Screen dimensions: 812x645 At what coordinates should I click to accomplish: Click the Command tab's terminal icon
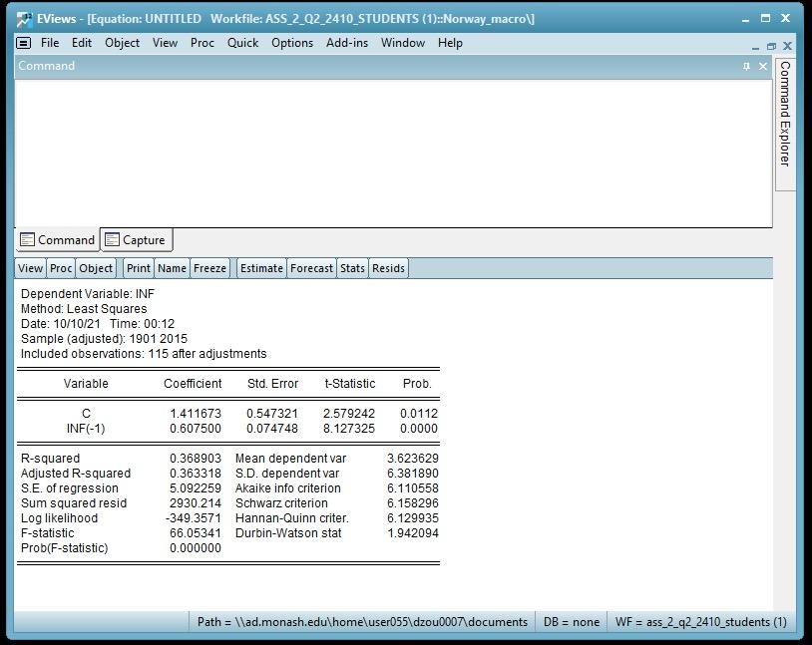coord(27,239)
